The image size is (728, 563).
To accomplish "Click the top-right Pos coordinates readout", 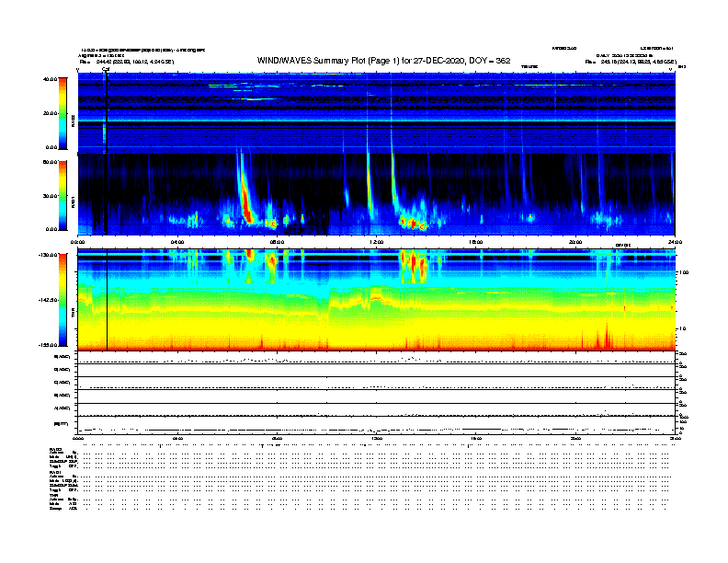I will pyautogui.click(x=630, y=62).
